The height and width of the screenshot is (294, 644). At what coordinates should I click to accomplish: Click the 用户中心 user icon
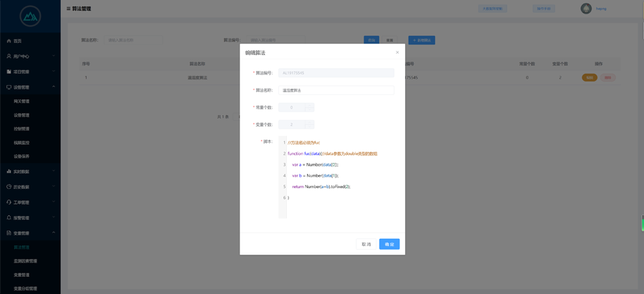[9, 56]
